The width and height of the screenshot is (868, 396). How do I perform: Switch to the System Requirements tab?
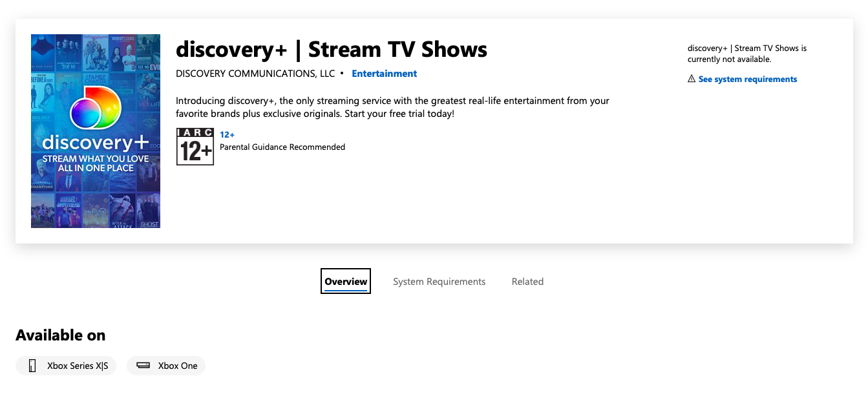[x=439, y=282]
